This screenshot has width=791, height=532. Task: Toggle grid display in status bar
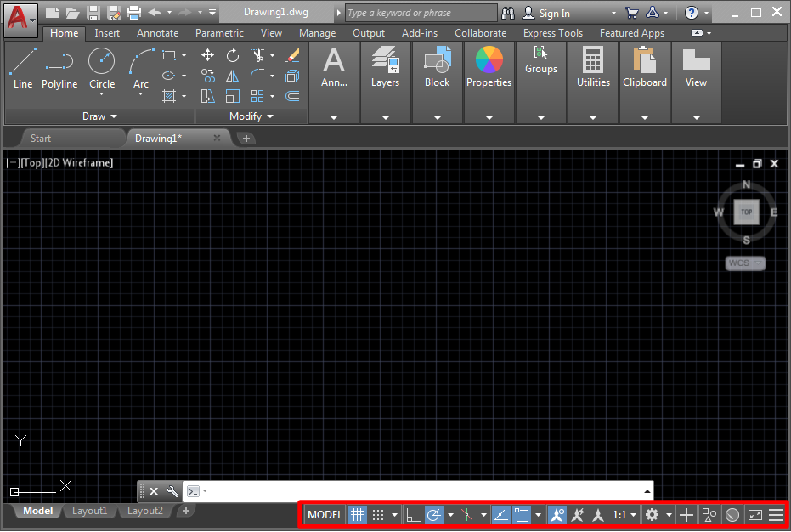coord(358,515)
